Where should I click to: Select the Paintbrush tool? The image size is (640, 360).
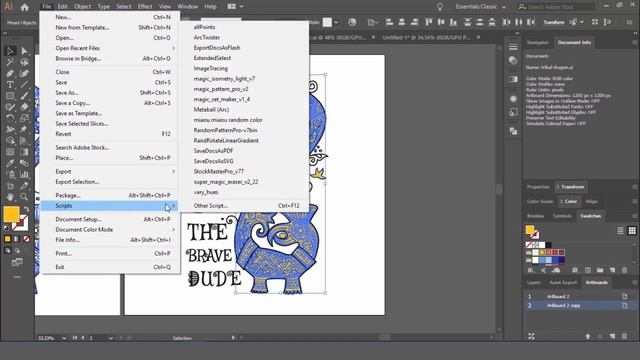[x=24, y=96]
